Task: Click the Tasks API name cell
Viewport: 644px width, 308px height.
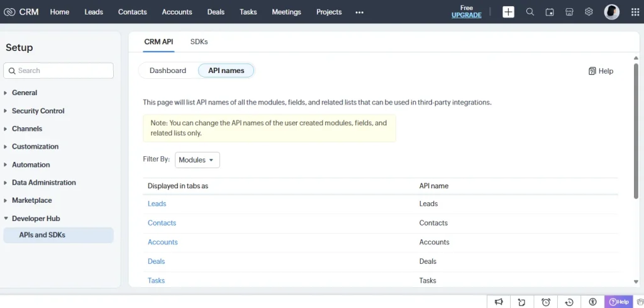Action: 428,280
